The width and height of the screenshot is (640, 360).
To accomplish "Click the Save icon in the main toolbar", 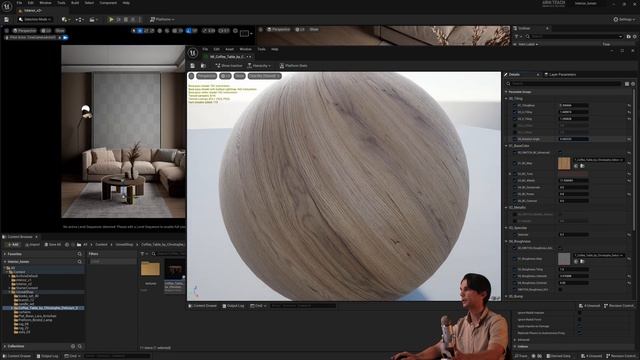I will point(7,19).
